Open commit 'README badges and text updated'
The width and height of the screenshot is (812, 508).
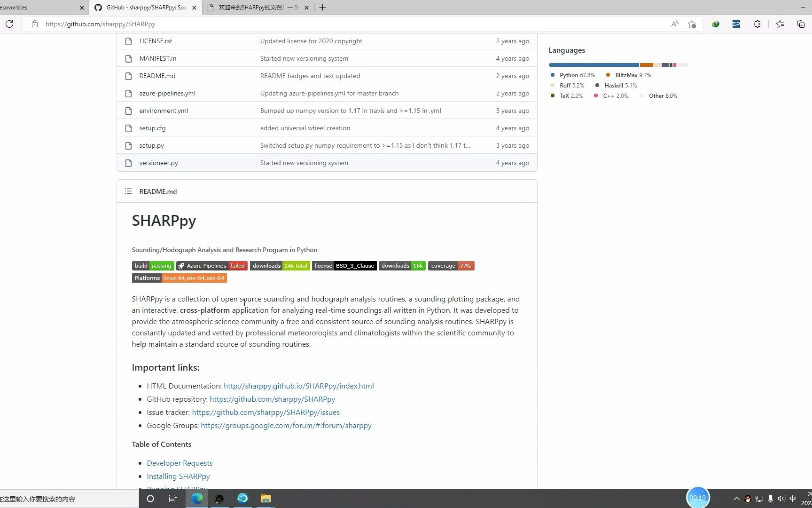(x=310, y=76)
